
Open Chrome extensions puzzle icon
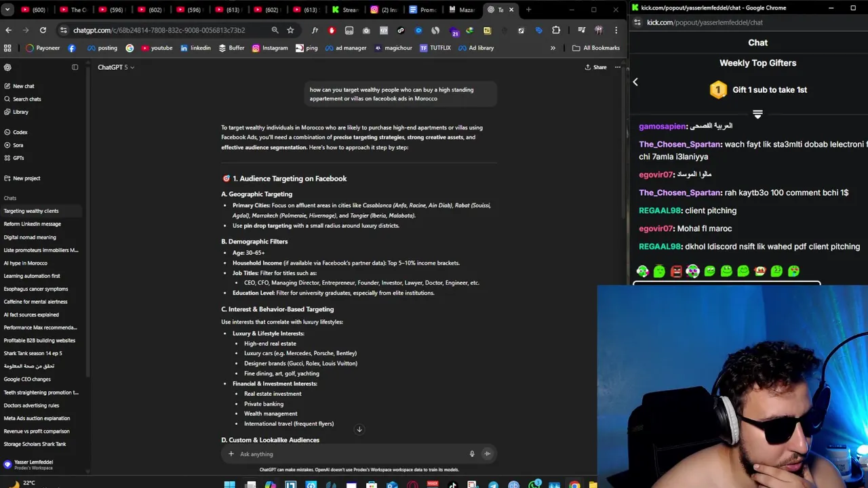(556, 30)
